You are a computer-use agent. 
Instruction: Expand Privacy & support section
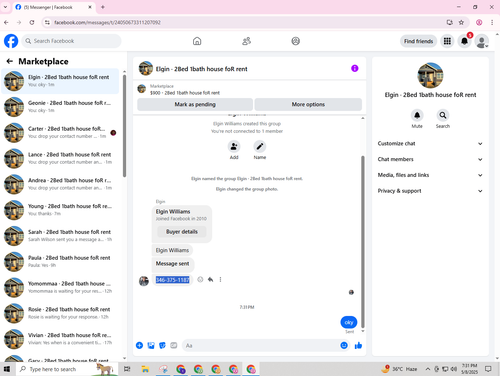tap(430, 191)
